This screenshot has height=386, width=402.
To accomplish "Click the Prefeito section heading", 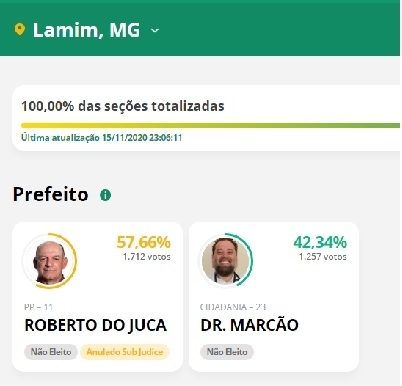I will pos(51,194).
